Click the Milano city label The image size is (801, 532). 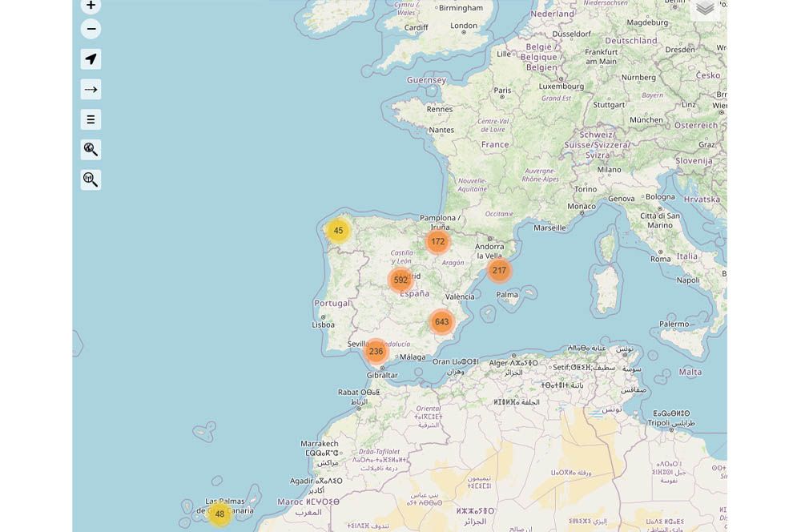click(x=609, y=170)
